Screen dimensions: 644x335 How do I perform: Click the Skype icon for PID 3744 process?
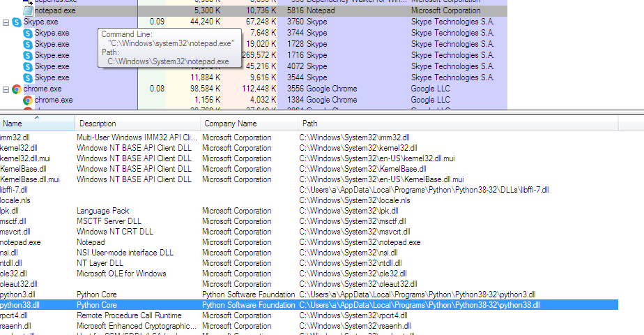click(x=28, y=33)
